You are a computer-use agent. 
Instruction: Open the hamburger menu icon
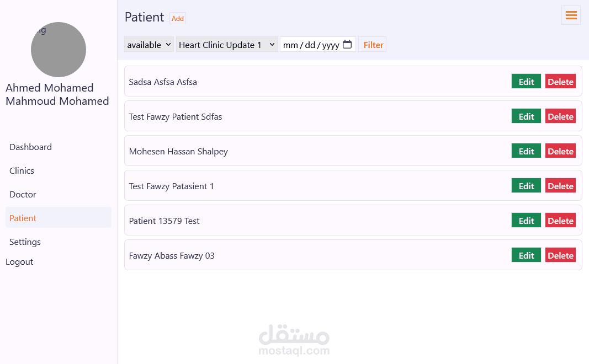571,15
